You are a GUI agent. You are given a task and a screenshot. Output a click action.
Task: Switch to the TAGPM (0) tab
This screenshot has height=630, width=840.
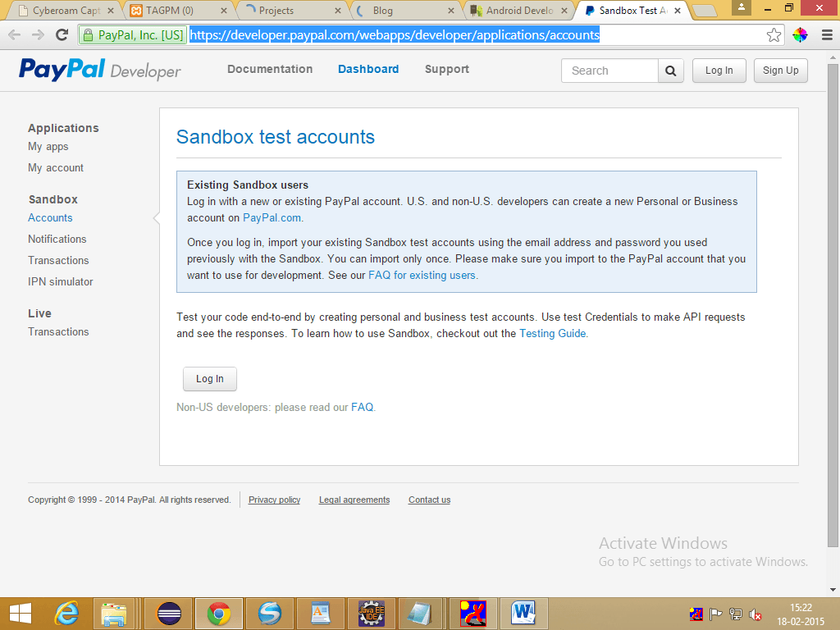179,10
